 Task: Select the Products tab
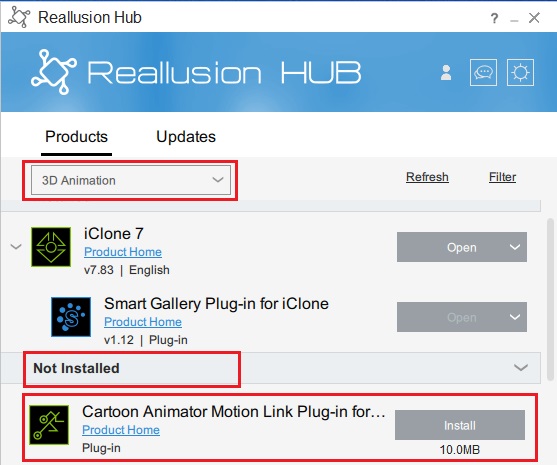point(76,137)
